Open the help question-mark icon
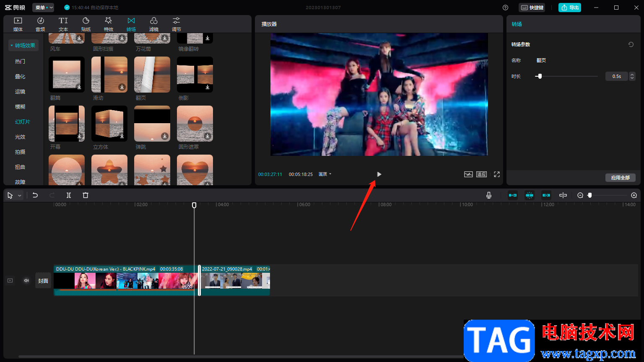 [505, 8]
